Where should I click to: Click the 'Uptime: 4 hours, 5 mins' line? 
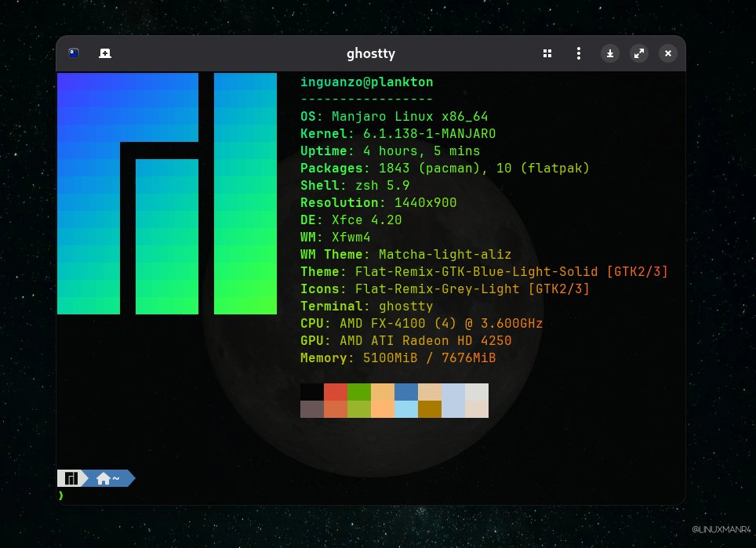point(390,151)
